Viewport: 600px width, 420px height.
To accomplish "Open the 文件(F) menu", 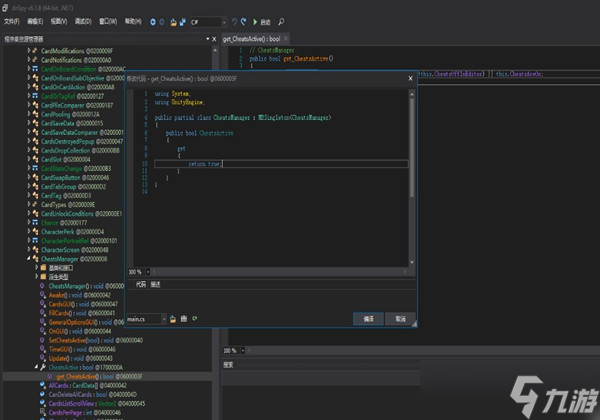I will [11, 21].
